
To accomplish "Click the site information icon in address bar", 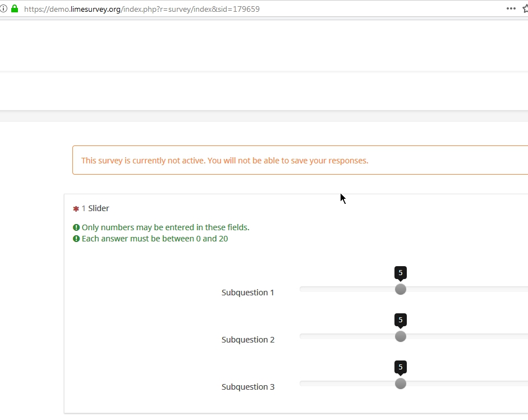I will click(x=3, y=9).
